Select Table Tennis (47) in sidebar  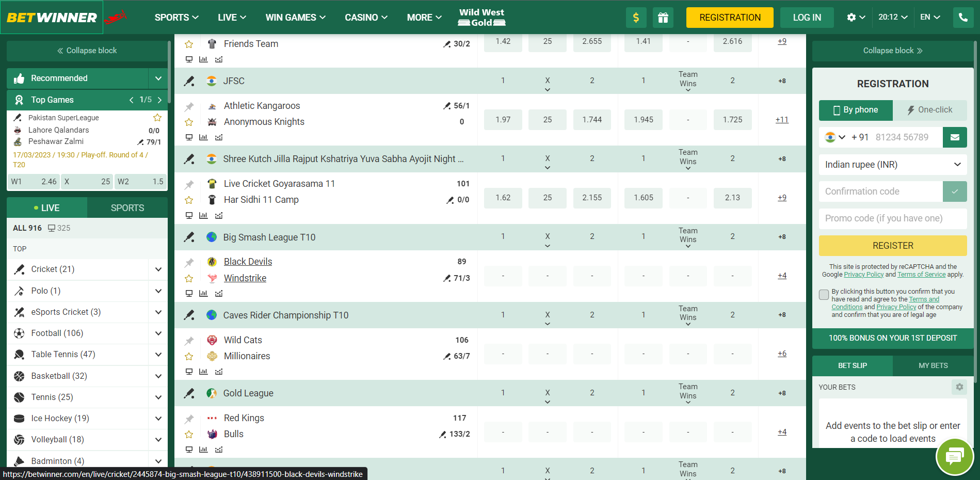click(63, 355)
